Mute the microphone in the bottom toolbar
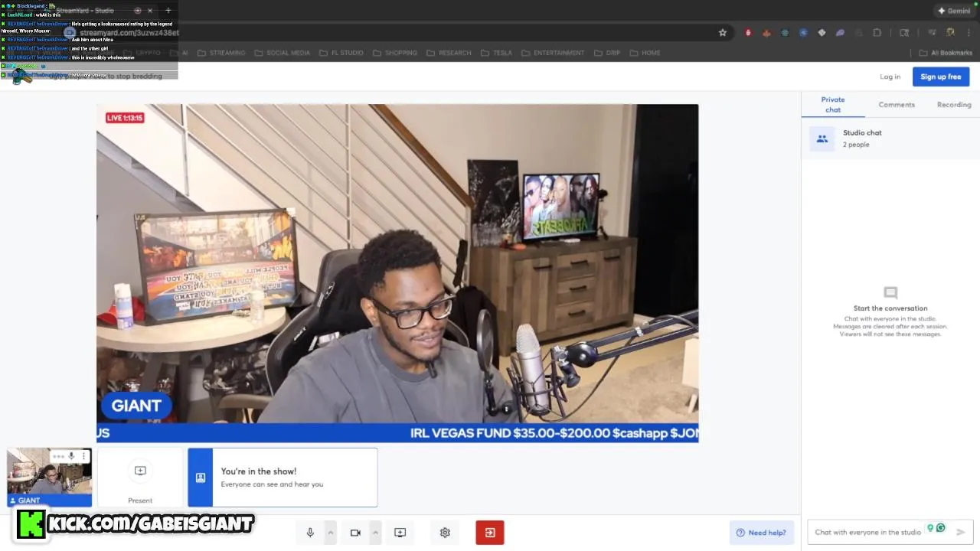Viewport: 980px width, 551px height. (x=310, y=533)
